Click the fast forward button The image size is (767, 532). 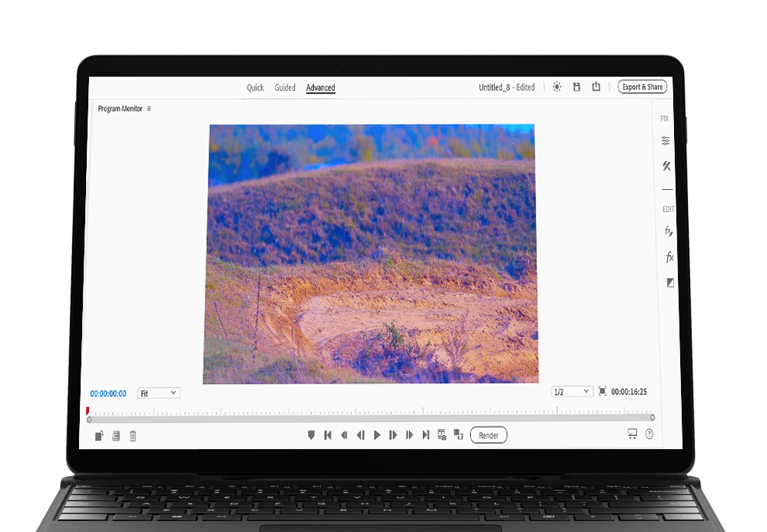tap(409, 434)
